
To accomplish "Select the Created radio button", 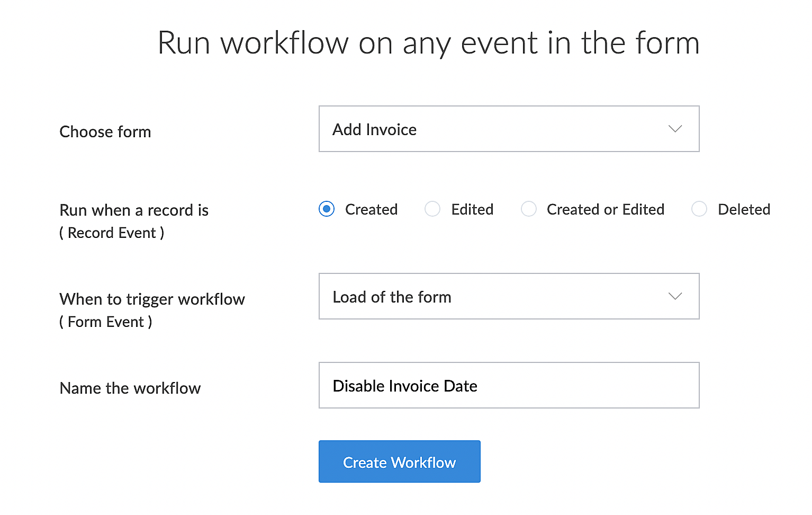I will click(x=327, y=209).
